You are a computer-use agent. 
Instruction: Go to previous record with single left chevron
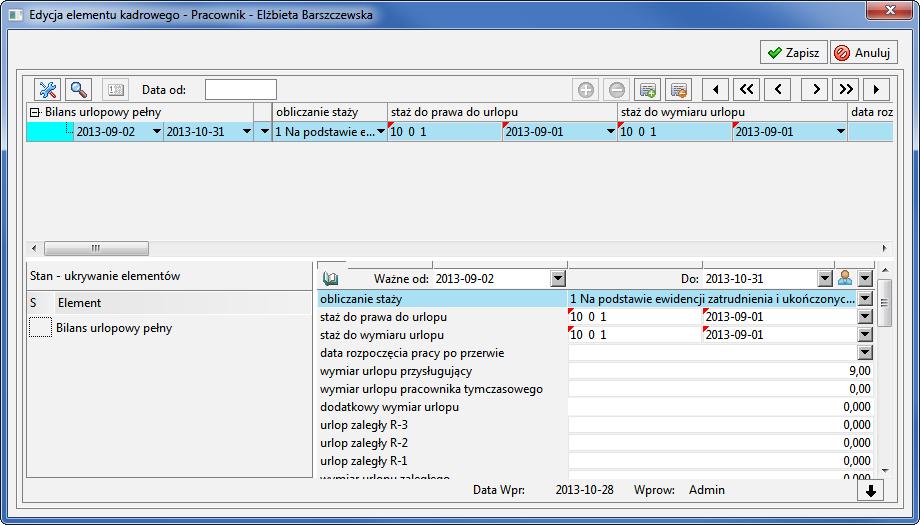778,90
